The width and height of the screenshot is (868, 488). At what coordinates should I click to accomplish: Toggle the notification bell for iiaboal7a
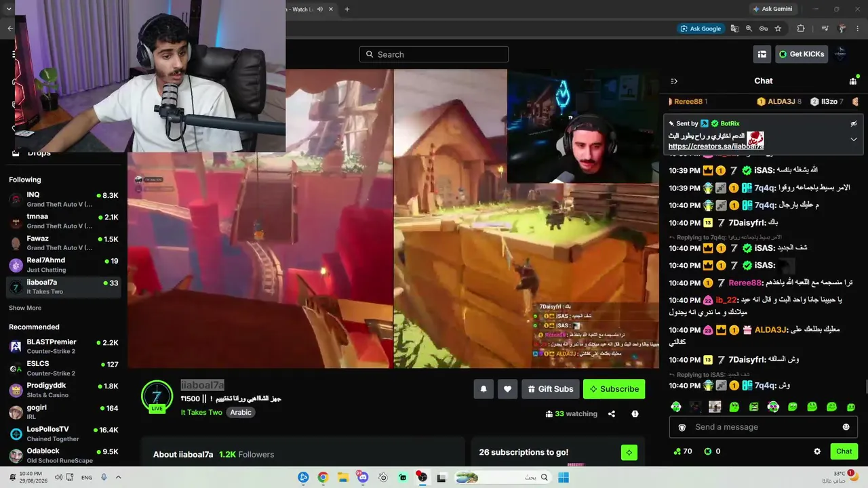tap(484, 389)
